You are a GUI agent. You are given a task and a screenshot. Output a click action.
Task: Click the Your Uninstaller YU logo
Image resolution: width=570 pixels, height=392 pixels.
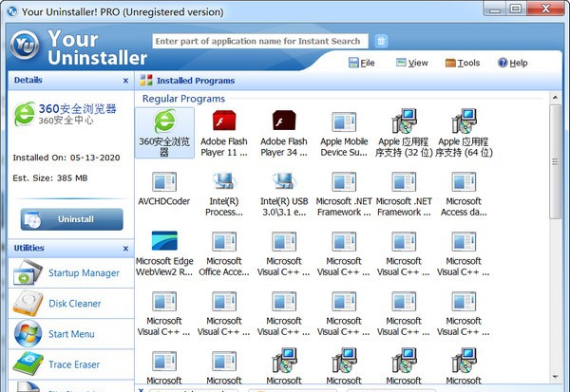click(x=25, y=45)
